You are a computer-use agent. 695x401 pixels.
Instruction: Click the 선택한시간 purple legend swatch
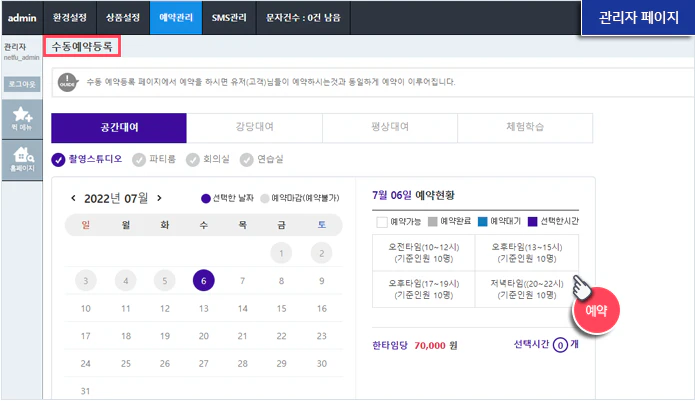click(533, 222)
